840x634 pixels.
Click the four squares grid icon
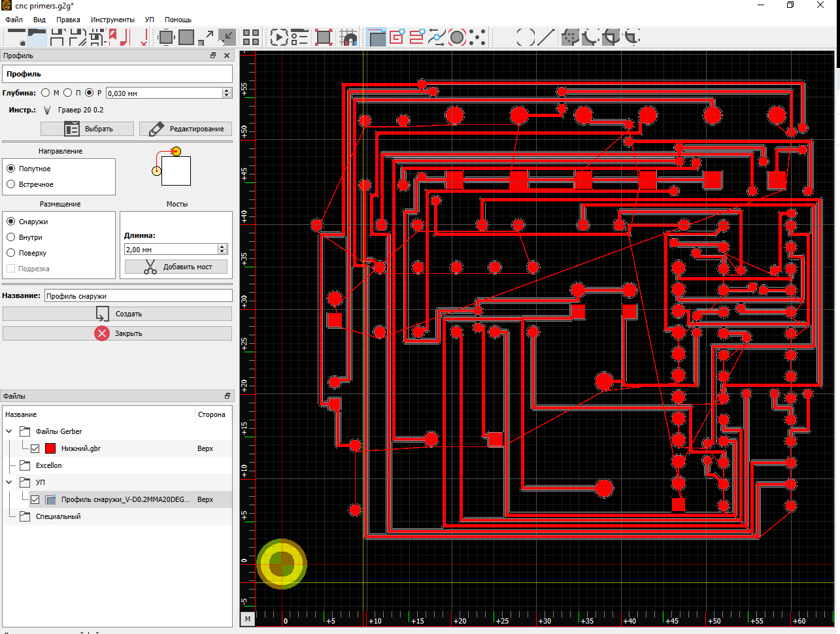point(251,37)
